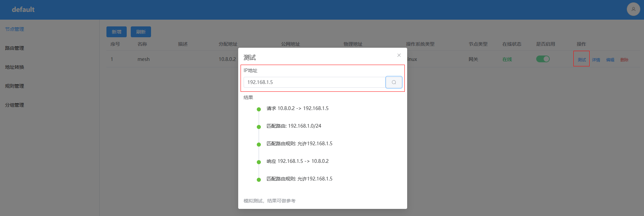Click the 测试 link for mesh

(581, 60)
